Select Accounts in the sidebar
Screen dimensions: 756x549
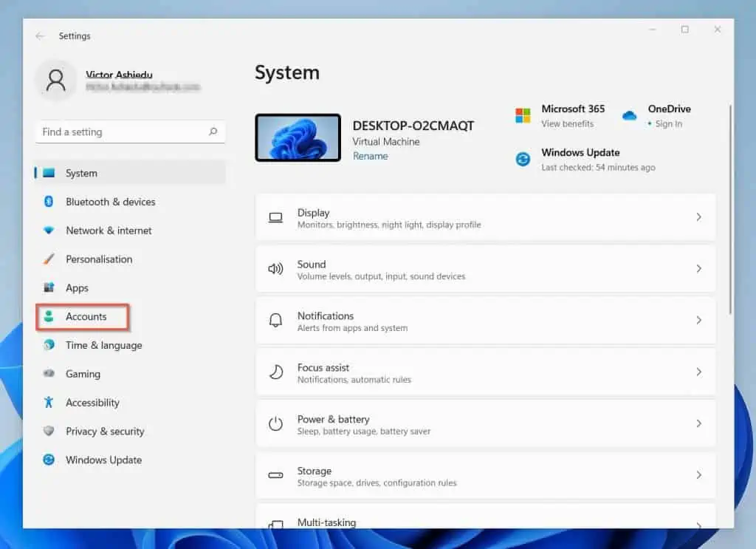[x=82, y=316]
